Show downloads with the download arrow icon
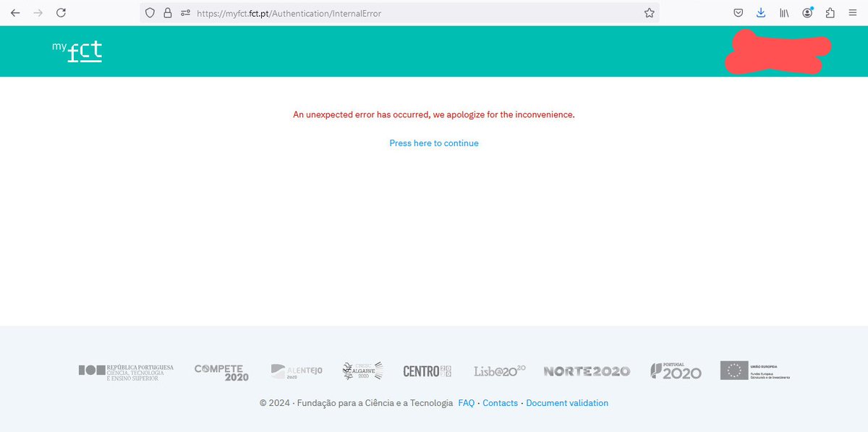The height and width of the screenshot is (432, 868). click(x=761, y=13)
